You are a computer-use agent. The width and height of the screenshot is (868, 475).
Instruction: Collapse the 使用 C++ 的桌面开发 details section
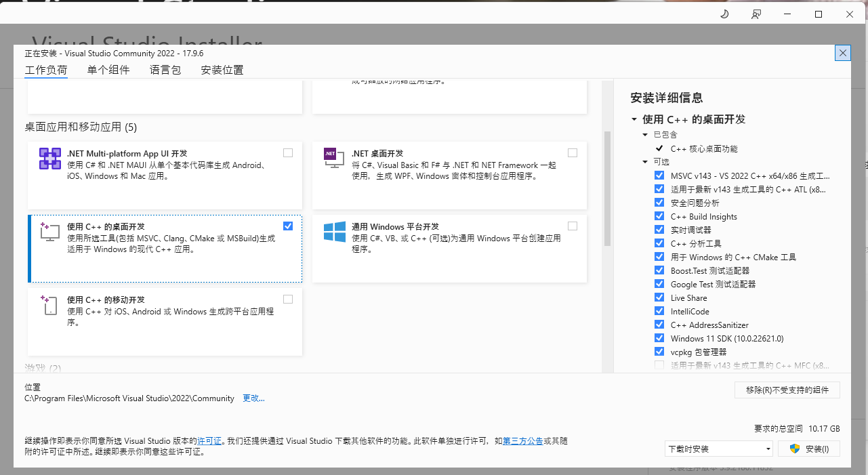[634, 119]
